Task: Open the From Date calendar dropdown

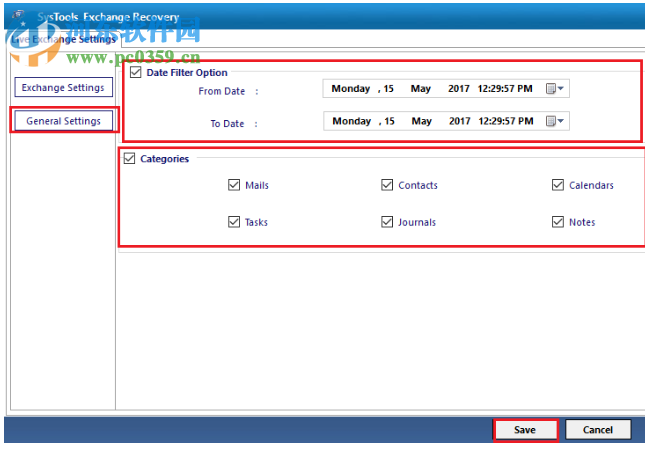Action: tap(555, 88)
